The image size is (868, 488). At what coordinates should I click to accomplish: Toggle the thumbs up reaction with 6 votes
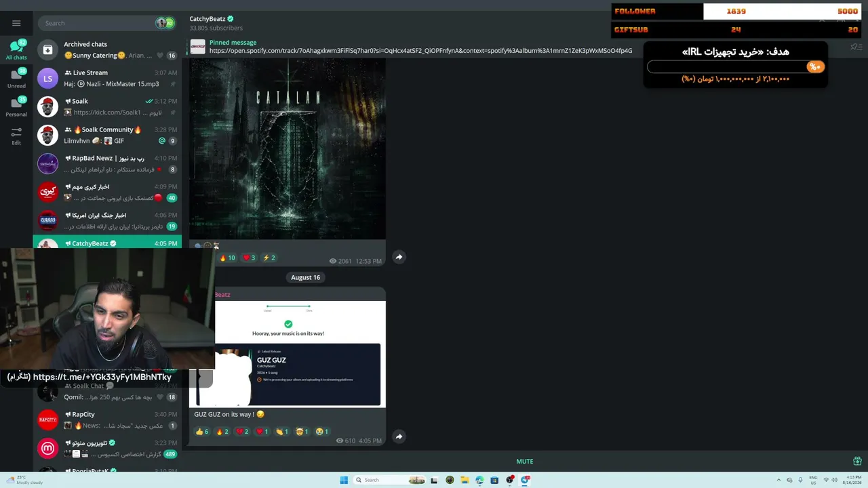tap(202, 432)
